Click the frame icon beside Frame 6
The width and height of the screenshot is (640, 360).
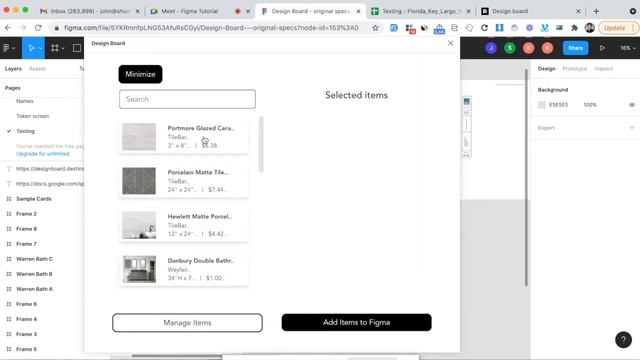[9, 304]
